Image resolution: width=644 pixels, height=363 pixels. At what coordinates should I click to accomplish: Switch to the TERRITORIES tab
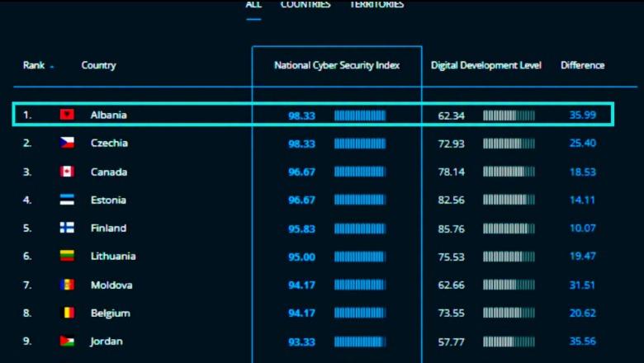(x=376, y=4)
